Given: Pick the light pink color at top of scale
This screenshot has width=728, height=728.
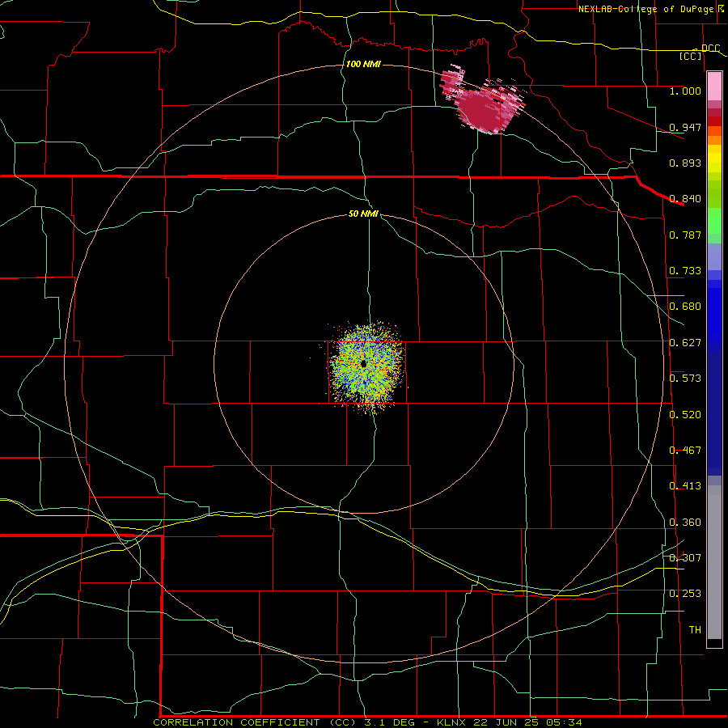Looking at the screenshot, I should (x=714, y=86).
